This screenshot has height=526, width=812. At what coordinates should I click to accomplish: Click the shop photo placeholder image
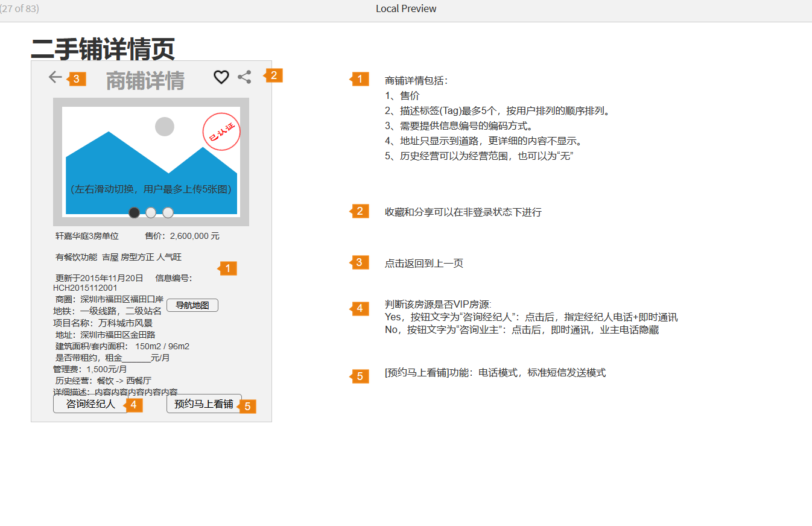151,161
